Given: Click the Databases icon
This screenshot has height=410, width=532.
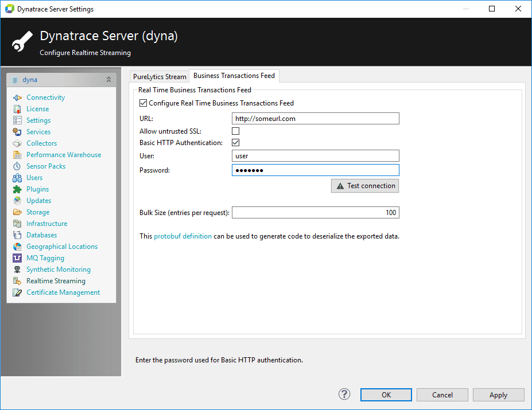Looking at the screenshot, I should [17, 235].
